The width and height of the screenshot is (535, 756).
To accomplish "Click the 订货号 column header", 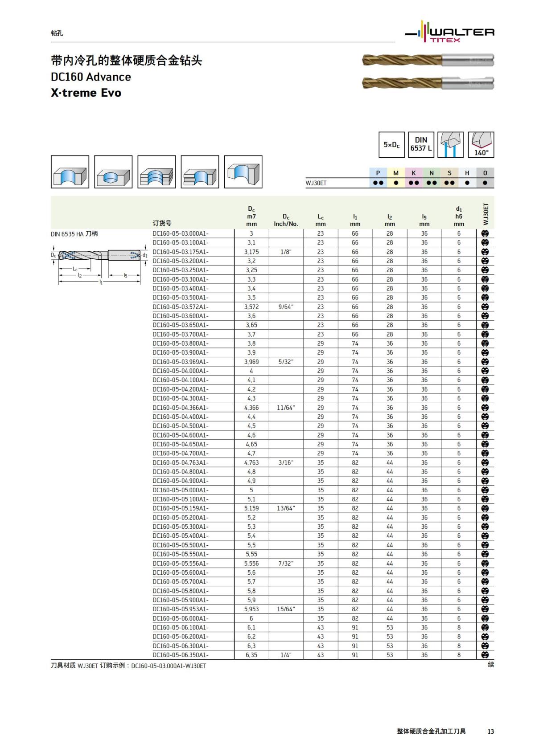I will pyautogui.click(x=162, y=223).
